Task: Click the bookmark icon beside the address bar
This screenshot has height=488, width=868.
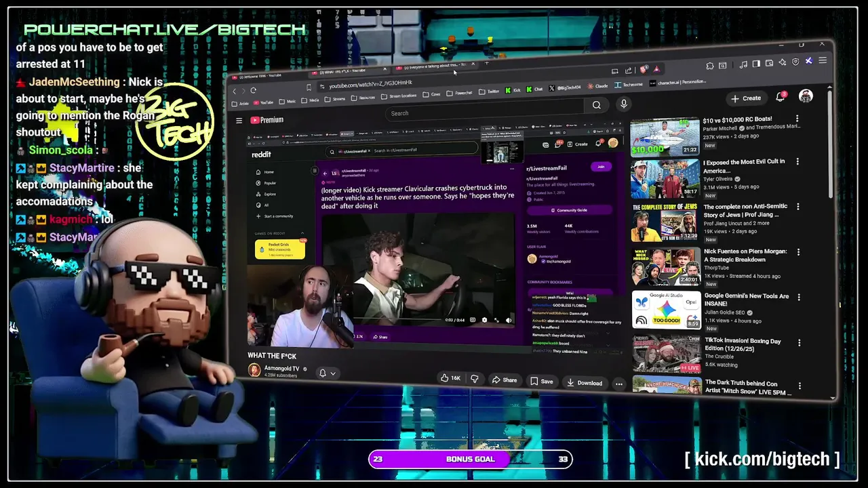Action: pos(309,87)
